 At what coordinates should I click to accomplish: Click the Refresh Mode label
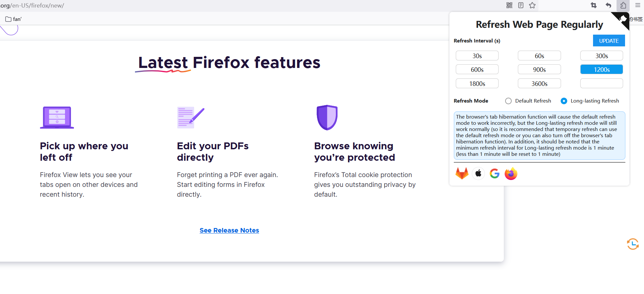click(471, 101)
